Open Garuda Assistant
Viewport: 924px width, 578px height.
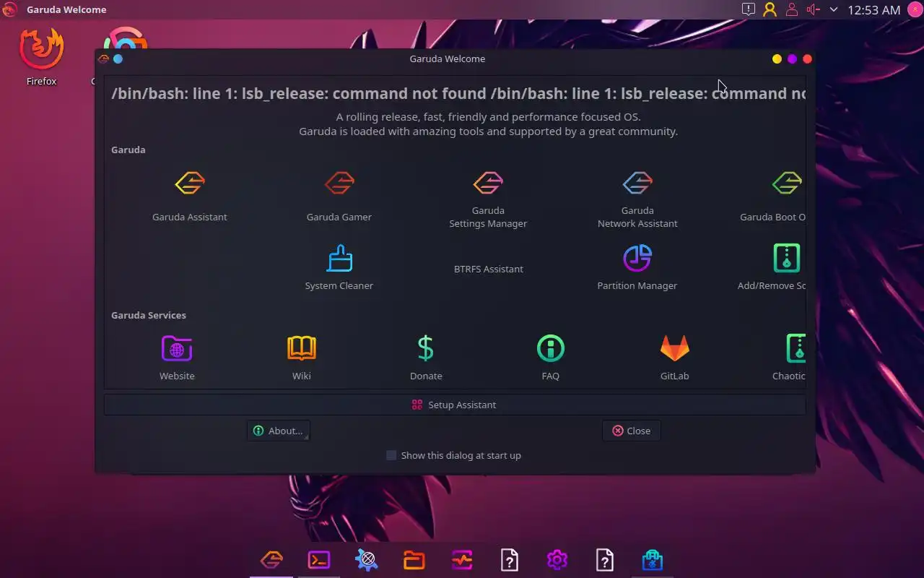coord(189,195)
